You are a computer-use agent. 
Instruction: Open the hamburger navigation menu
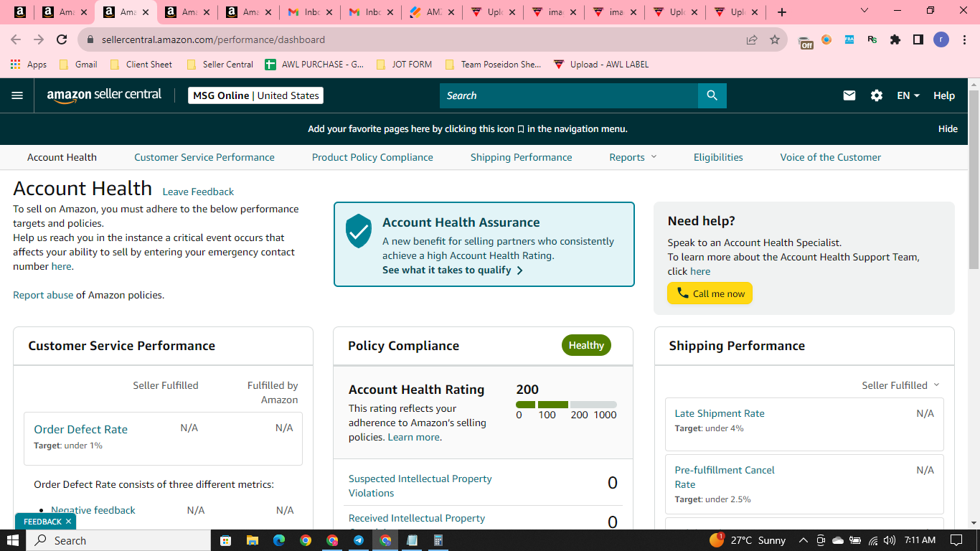click(17, 95)
